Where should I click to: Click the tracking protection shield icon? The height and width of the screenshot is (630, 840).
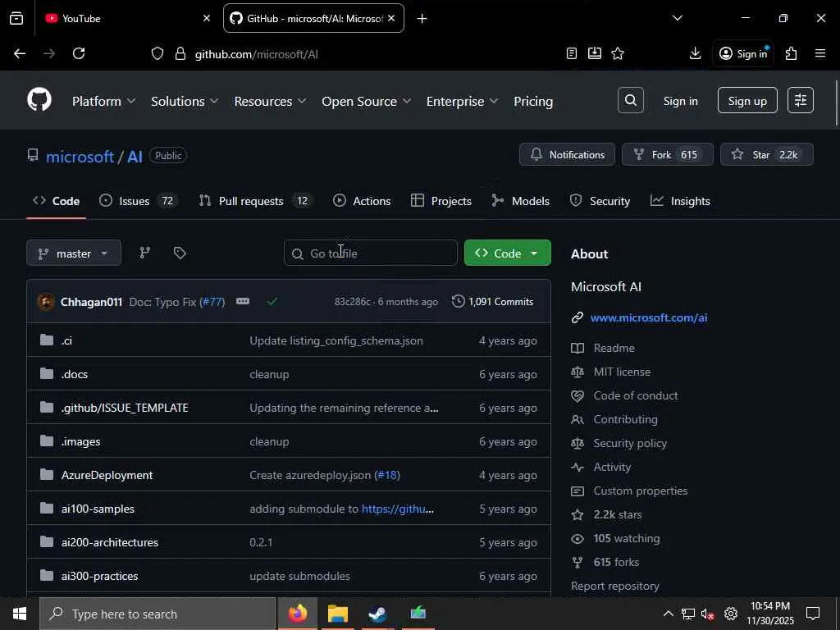[x=157, y=53]
